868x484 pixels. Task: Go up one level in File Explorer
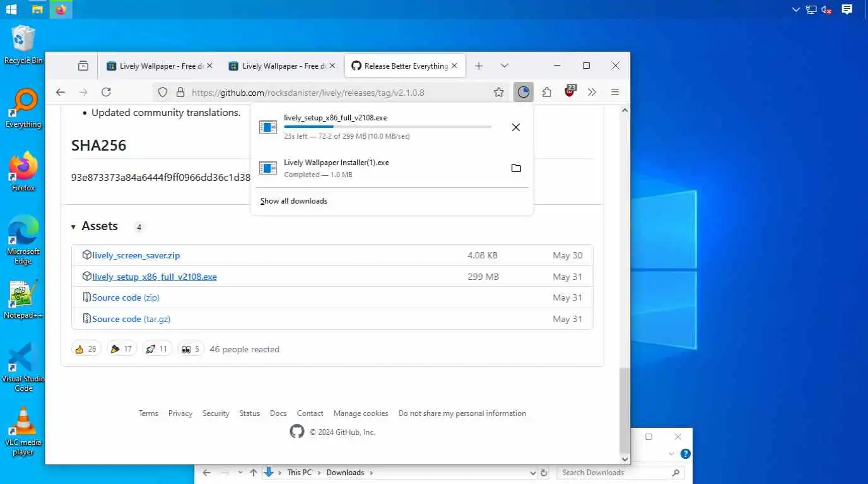click(x=254, y=472)
